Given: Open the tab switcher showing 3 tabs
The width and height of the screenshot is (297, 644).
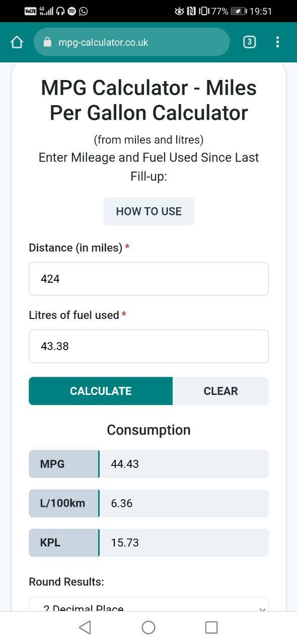Looking at the screenshot, I should (249, 42).
